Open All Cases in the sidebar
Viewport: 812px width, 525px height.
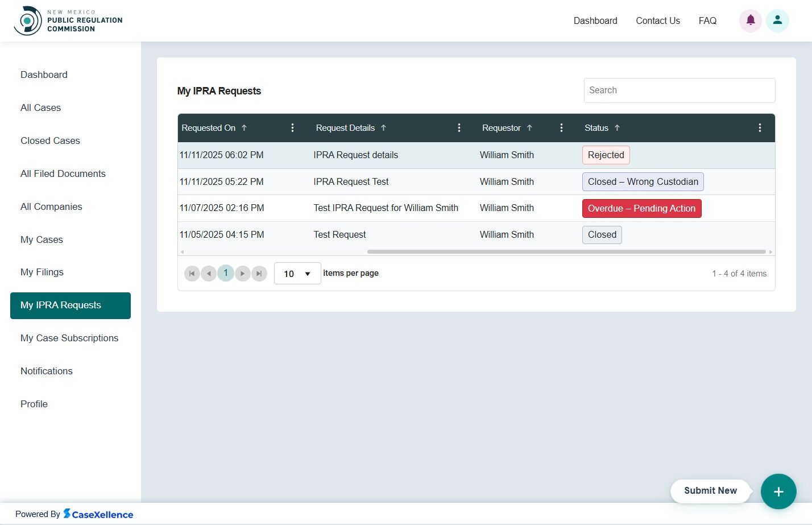pyautogui.click(x=40, y=108)
